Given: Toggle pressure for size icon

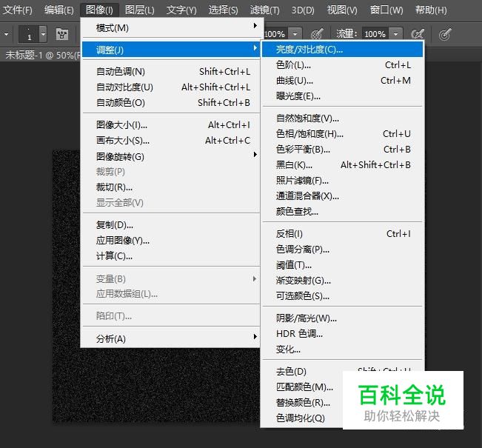Looking at the screenshot, I should (x=445, y=34).
